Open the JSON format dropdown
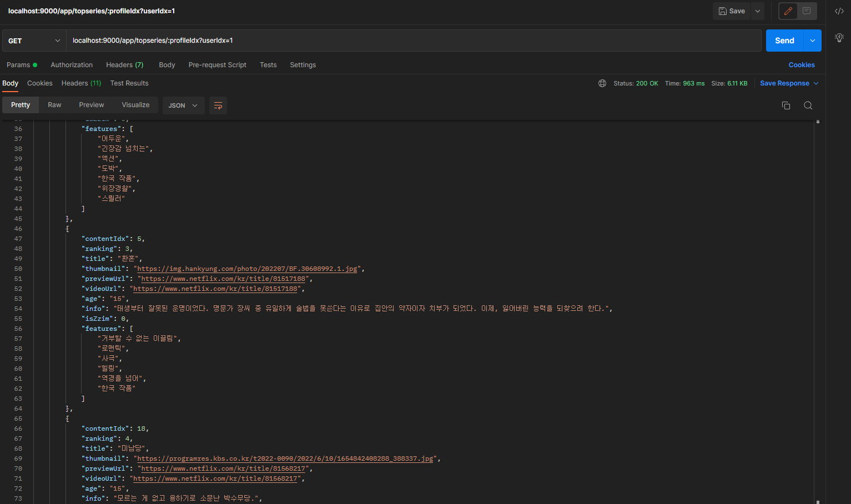Image resolution: width=851 pixels, height=504 pixels. 183,105
